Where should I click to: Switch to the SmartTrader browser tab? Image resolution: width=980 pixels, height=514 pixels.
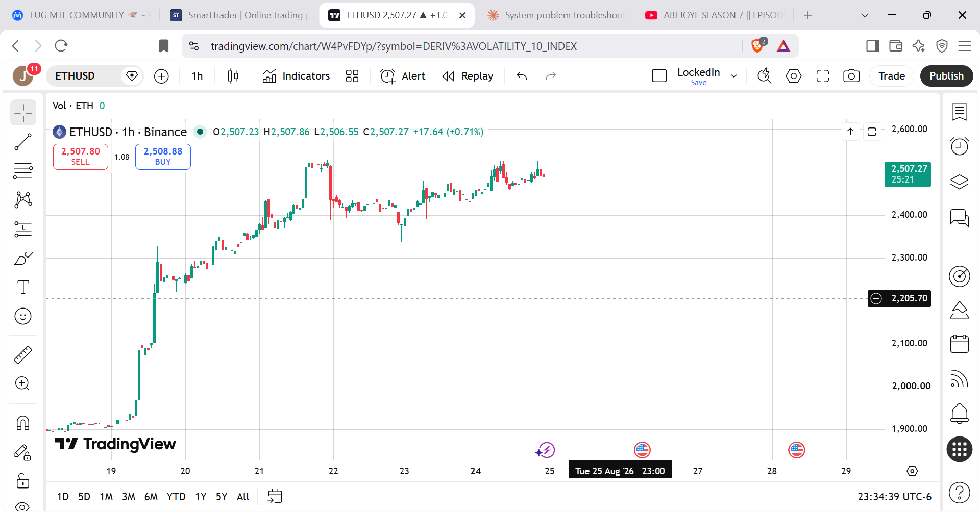239,15
